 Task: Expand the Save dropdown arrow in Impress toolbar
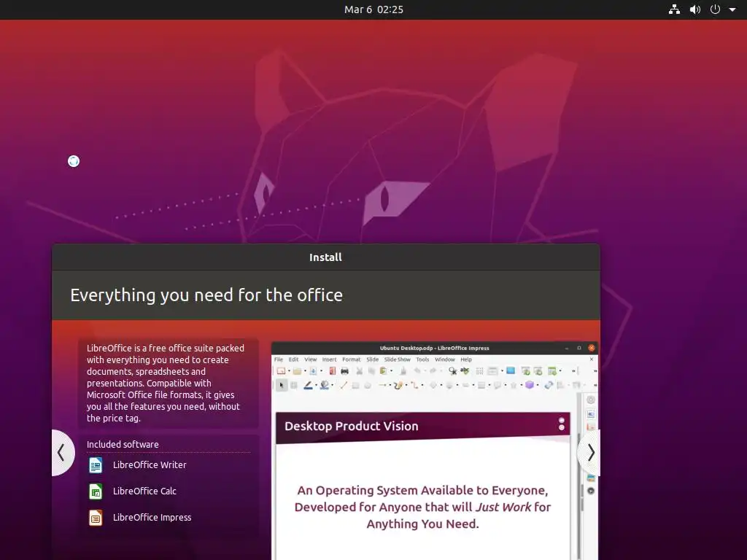322,371
